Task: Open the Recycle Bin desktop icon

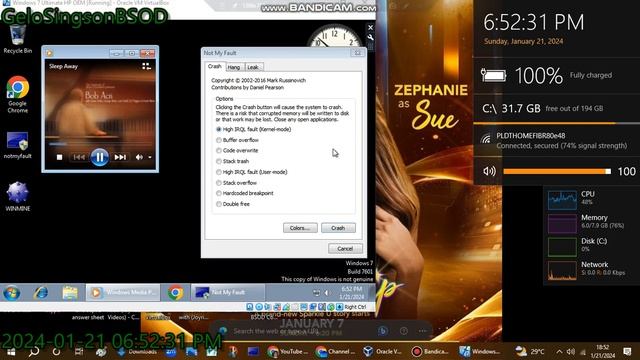Action: pyautogui.click(x=18, y=39)
